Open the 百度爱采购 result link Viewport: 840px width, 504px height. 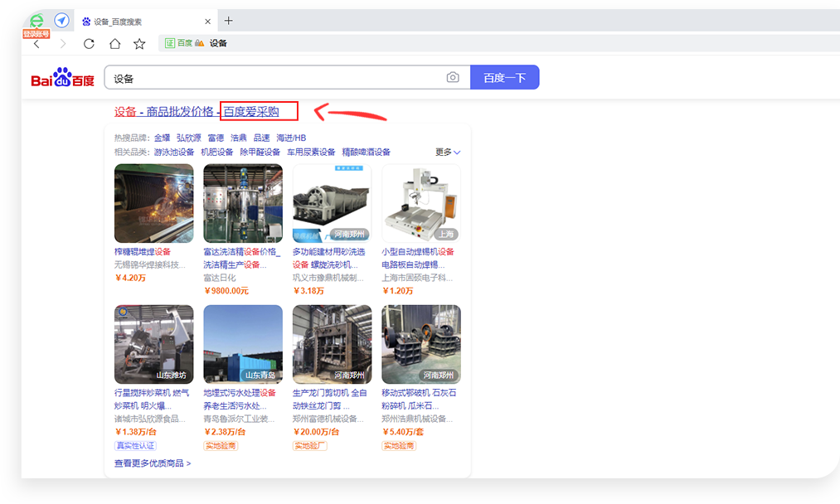(251, 112)
